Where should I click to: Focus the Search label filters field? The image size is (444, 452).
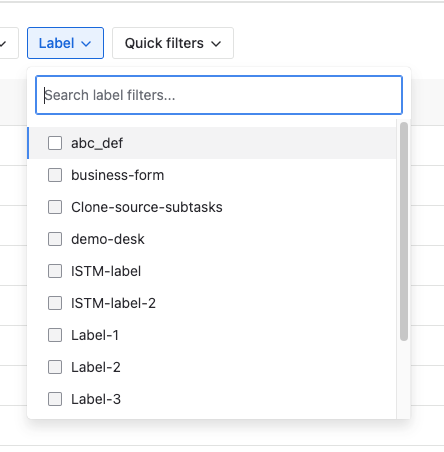[219, 95]
